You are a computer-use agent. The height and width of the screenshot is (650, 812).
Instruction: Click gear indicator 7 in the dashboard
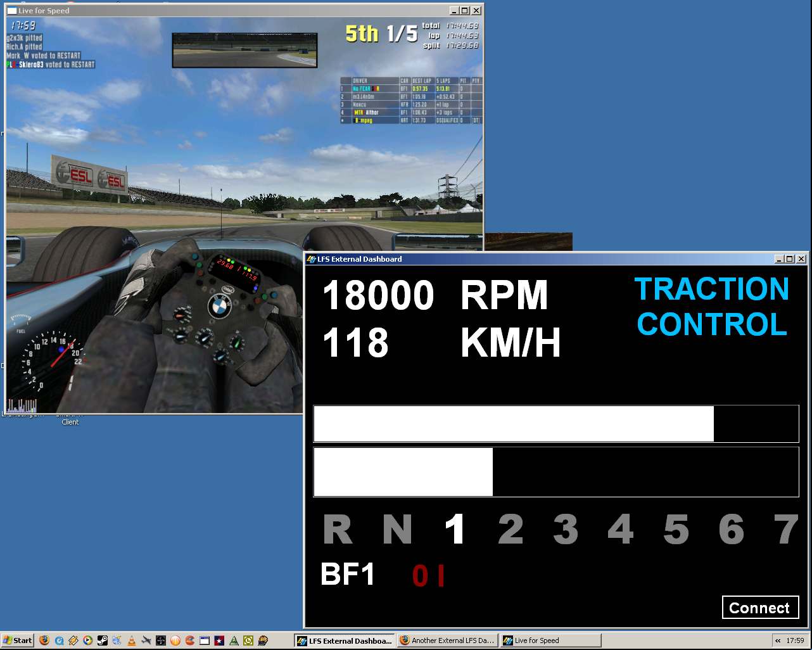(786, 530)
